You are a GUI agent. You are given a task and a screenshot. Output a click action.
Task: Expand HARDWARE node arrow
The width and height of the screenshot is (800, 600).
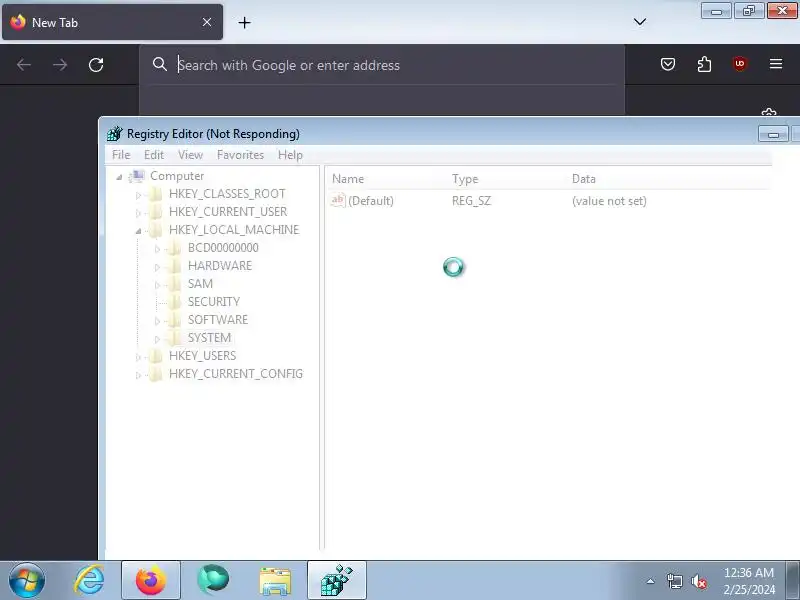(157, 267)
